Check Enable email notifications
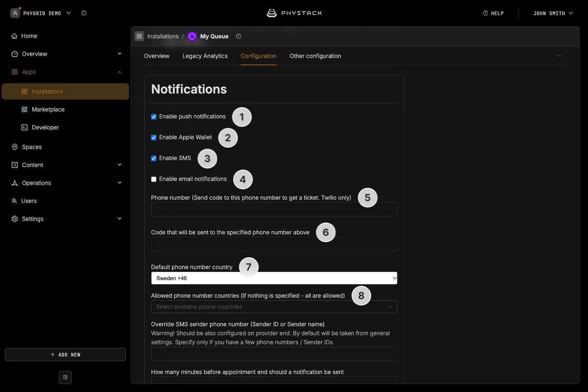The image size is (588, 392). pyautogui.click(x=154, y=179)
